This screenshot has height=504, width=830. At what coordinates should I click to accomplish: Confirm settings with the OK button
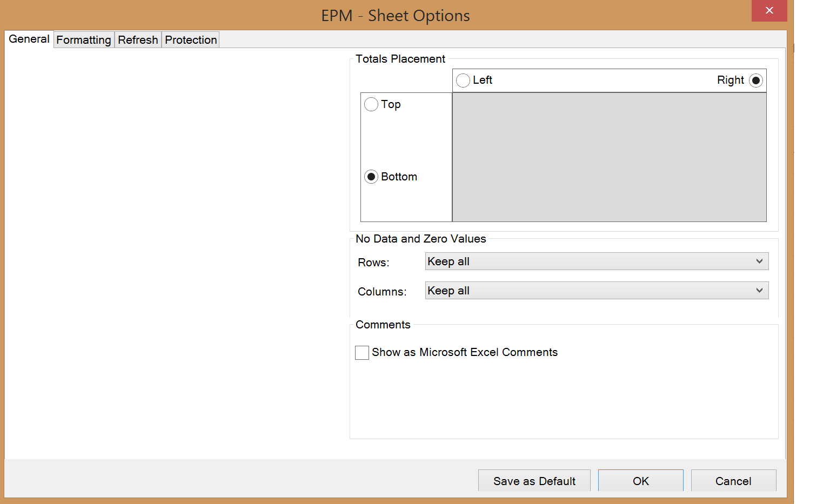coord(641,481)
